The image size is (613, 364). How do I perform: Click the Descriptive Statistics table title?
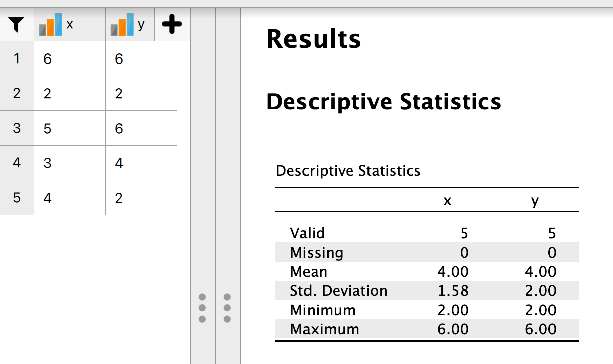(347, 171)
